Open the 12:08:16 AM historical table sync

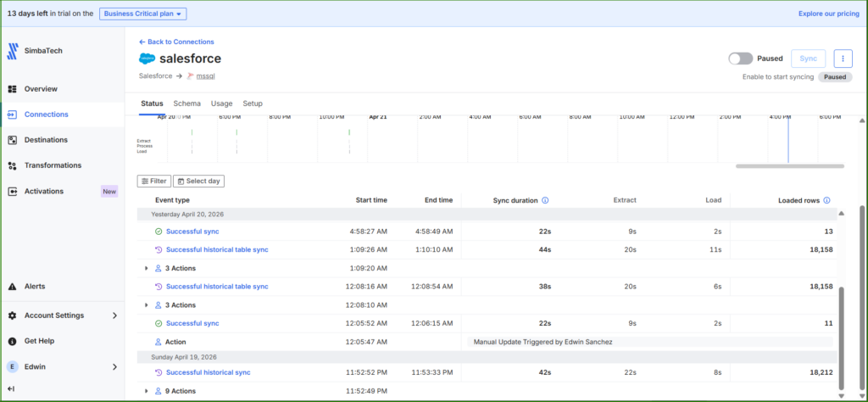point(217,287)
